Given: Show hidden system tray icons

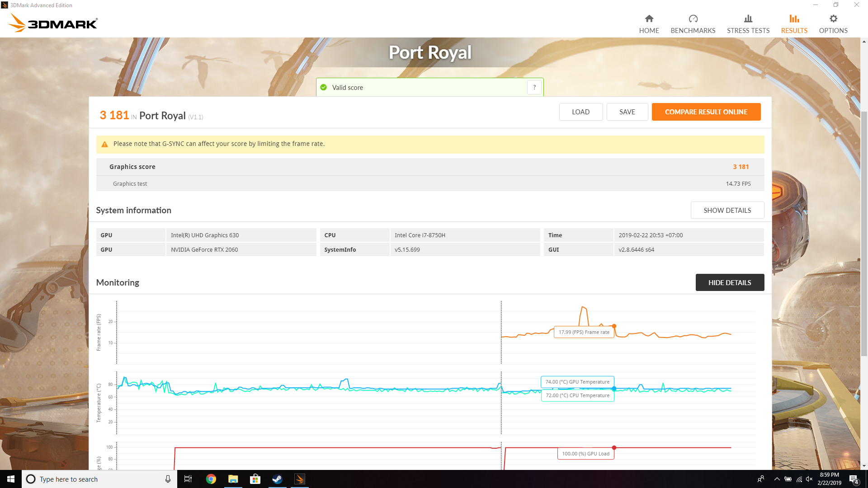Looking at the screenshot, I should coord(777,479).
